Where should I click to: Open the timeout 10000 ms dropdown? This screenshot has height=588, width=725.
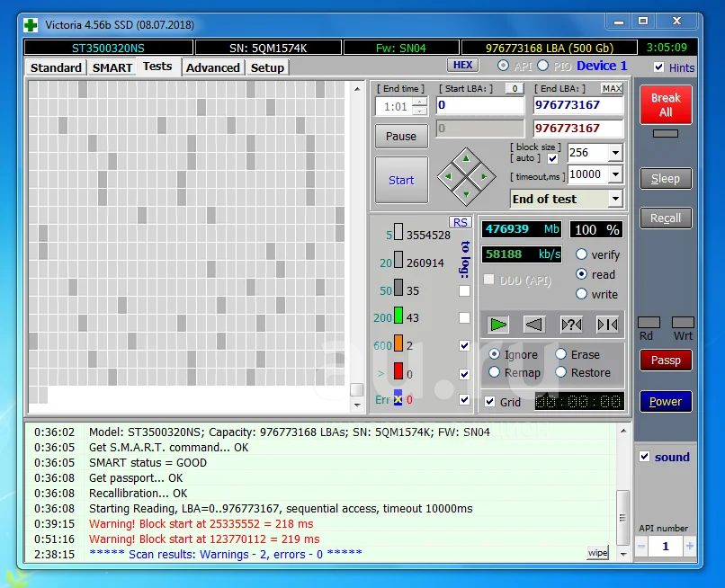pyautogui.click(x=615, y=174)
